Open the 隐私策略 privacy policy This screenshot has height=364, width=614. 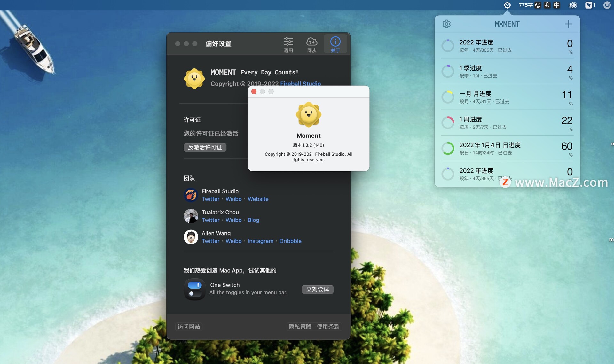pos(299,326)
